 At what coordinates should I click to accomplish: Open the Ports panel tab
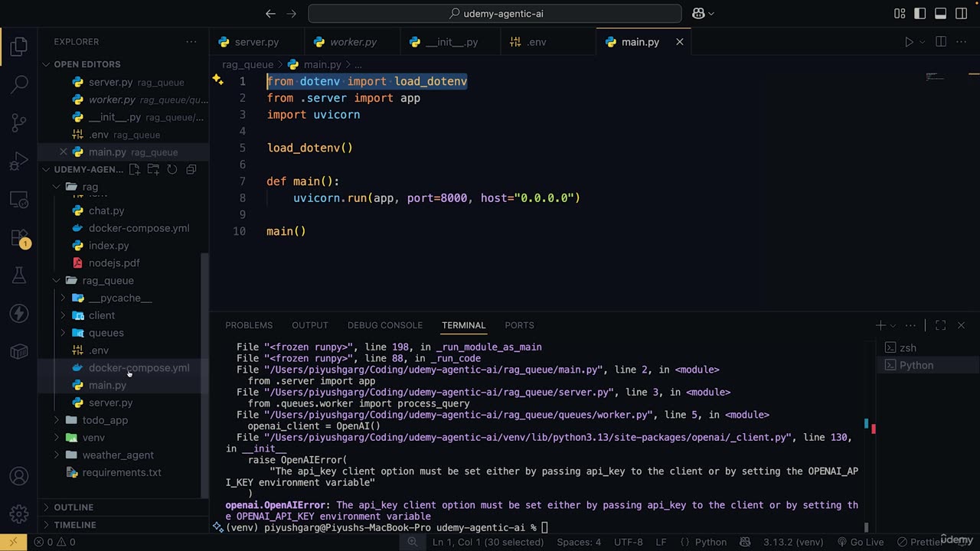click(x=520, y=325)
